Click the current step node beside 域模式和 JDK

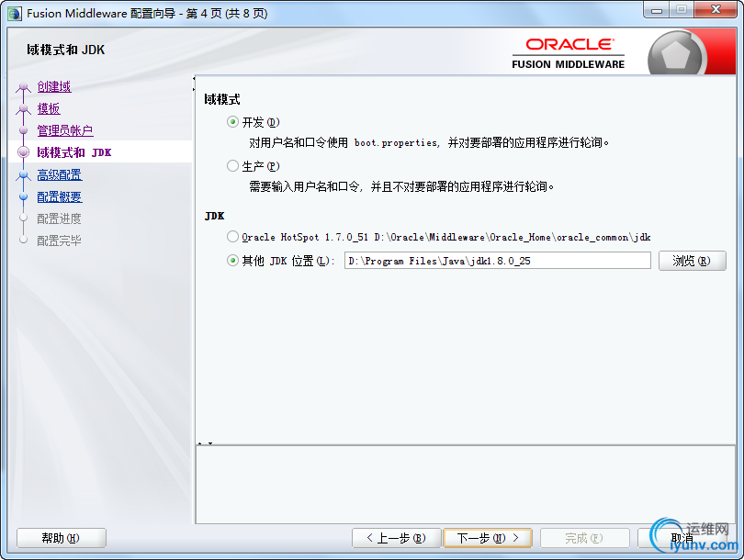(23, 152)
